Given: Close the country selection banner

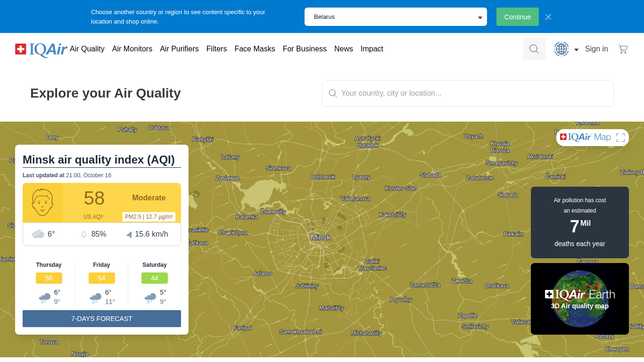Looking at the screenshot, I should [x=548, y=17].
